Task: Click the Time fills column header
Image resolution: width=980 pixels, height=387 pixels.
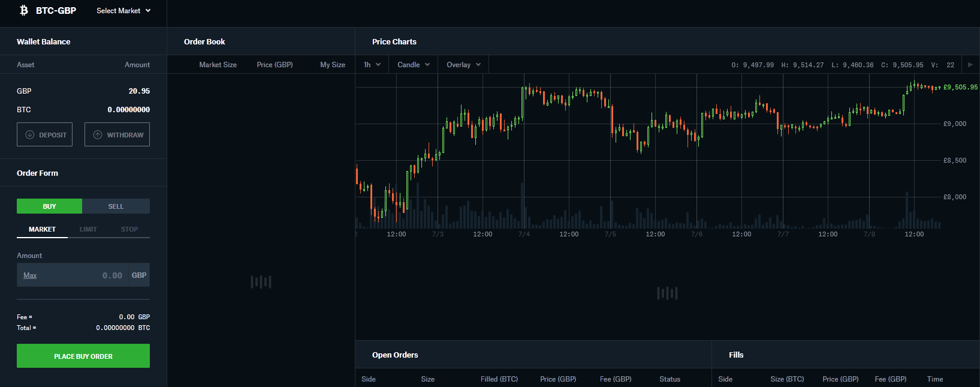Action: (x=935, y=379)
